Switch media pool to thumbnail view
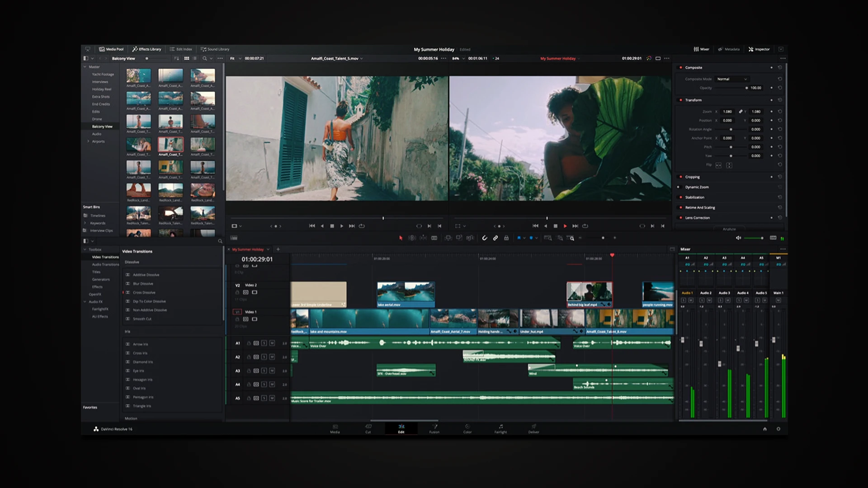This screenshot has width=868, height=488. coord(187,58)
